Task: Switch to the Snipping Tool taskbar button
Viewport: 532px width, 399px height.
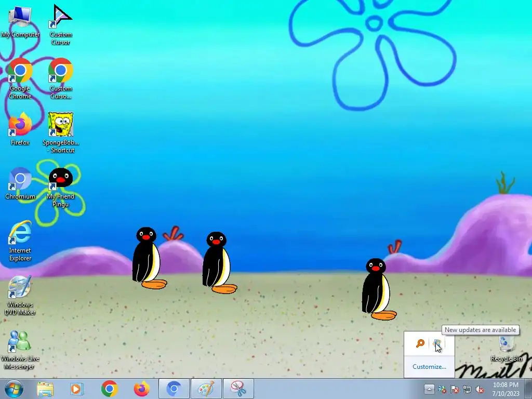Action: point(238,389)
